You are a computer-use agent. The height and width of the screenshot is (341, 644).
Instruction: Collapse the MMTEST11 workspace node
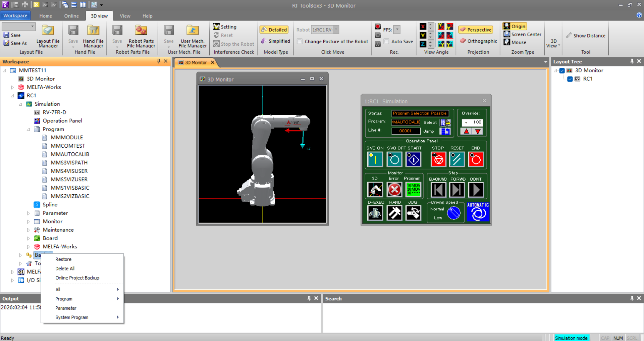pos(5,70)
